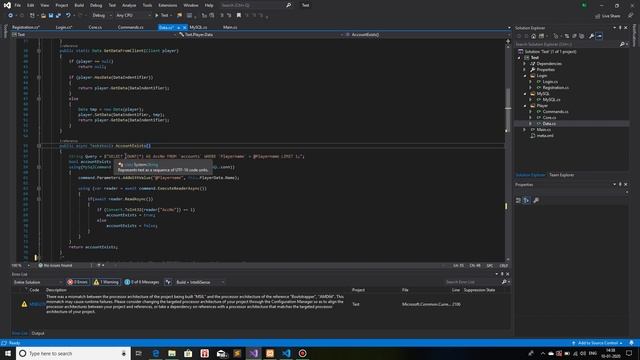Switch to the Main.cs editor tab

click(230, 27)
